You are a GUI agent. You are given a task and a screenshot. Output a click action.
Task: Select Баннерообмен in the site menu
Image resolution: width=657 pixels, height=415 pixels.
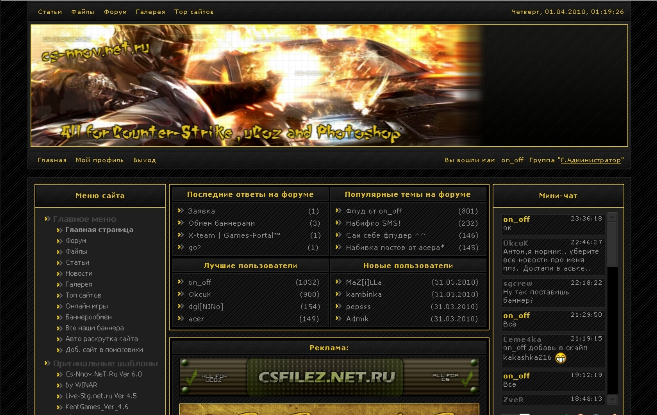pos(88,317)
